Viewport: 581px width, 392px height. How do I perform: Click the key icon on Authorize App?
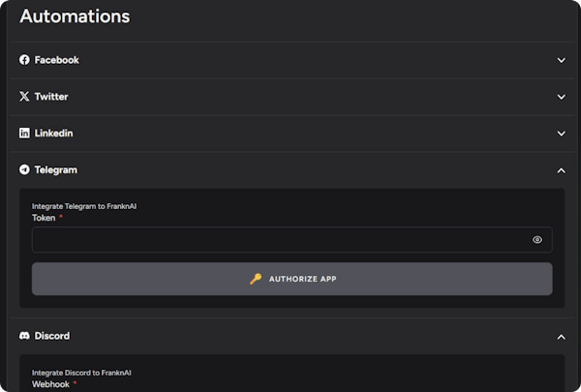click(256, 279)
